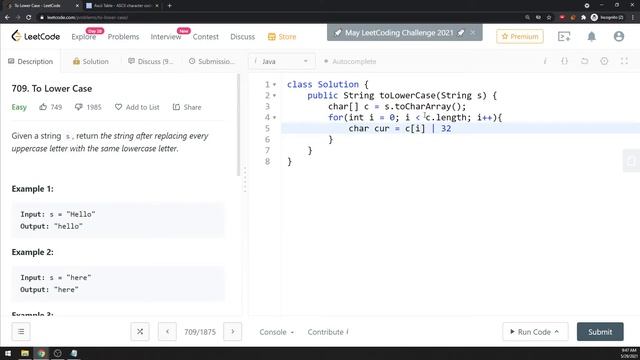This screenshot has width=640, height=360.
Task: Click the Premium button
Action: click(x=520, y=36)
